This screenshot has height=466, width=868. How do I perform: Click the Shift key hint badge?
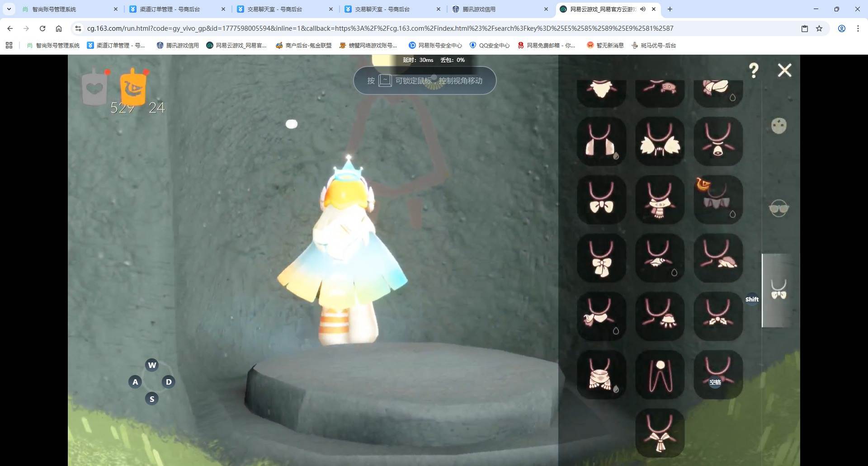click(x=752, y=299)
